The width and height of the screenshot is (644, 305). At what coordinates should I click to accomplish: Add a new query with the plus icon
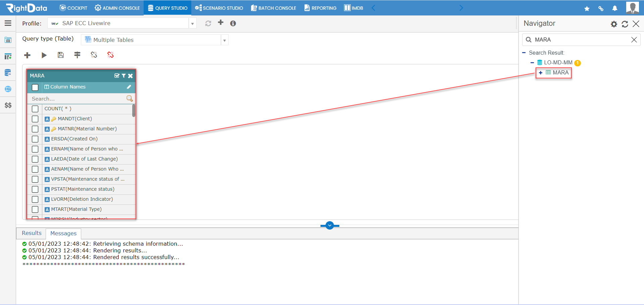pos(27,55)
